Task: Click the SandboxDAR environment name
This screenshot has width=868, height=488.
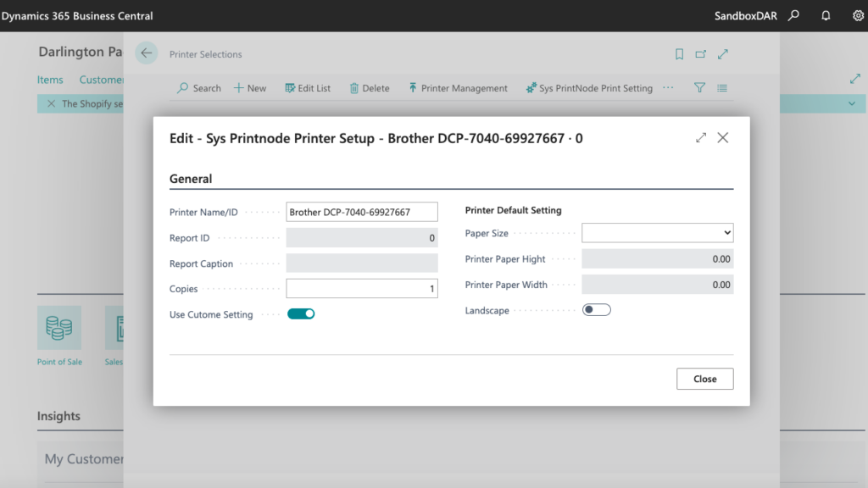Action: click(746, 15)
